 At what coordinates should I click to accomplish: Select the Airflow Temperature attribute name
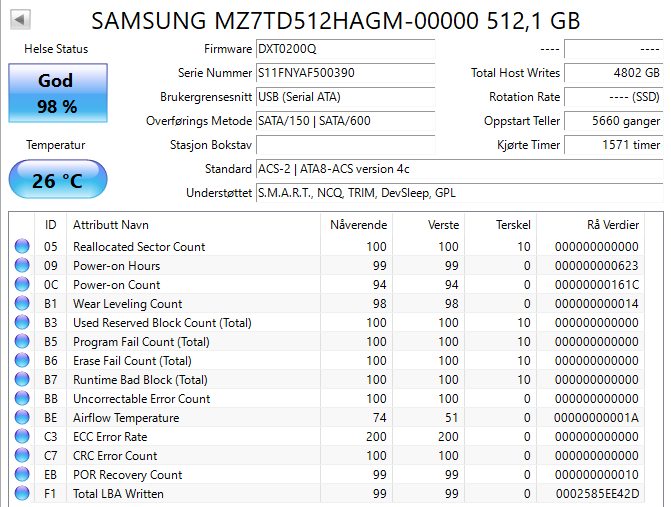pos(126,418)
